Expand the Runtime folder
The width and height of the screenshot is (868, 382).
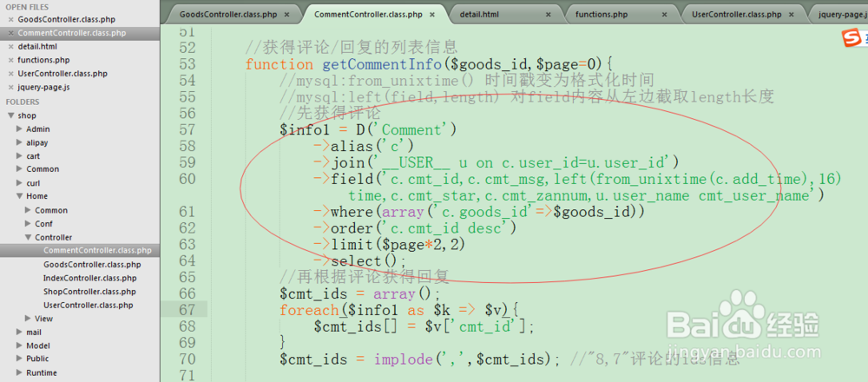click(x=19, y=372)
